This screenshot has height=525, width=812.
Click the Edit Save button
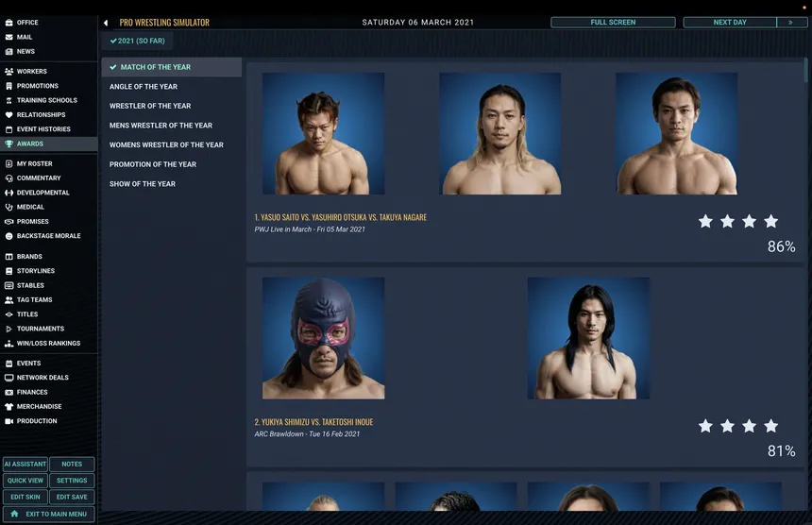[72, 497]
